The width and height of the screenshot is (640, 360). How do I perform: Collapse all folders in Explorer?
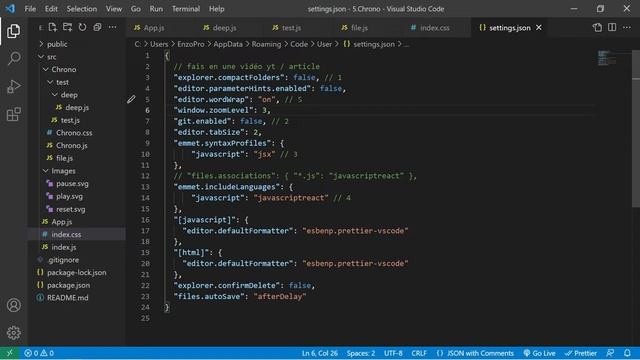97,27
